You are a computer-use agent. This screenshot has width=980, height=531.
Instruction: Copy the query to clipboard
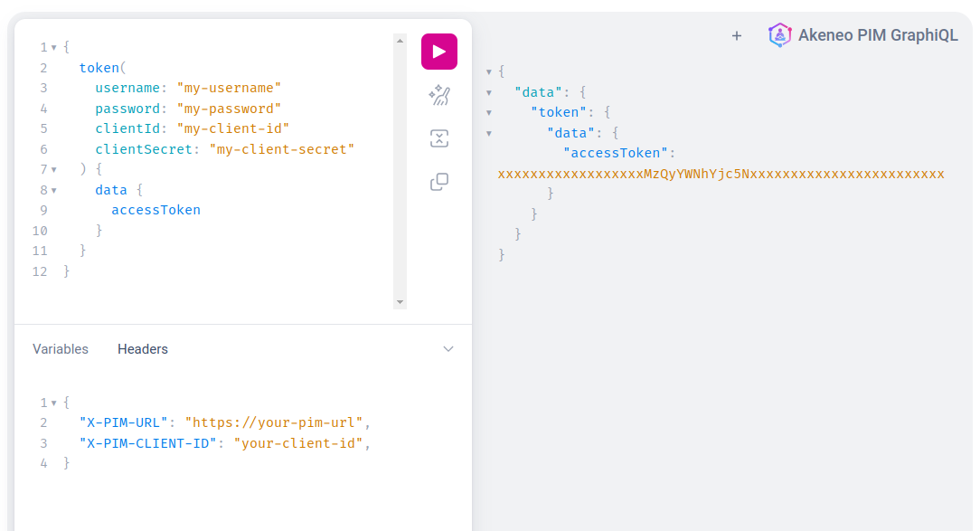[x=438, y=181]
